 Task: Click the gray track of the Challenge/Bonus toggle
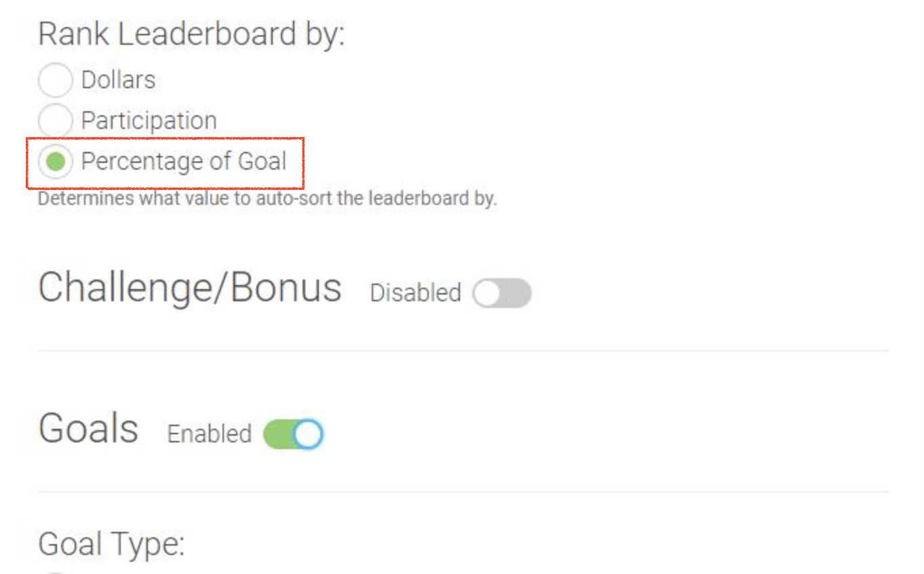click(517, 293)
